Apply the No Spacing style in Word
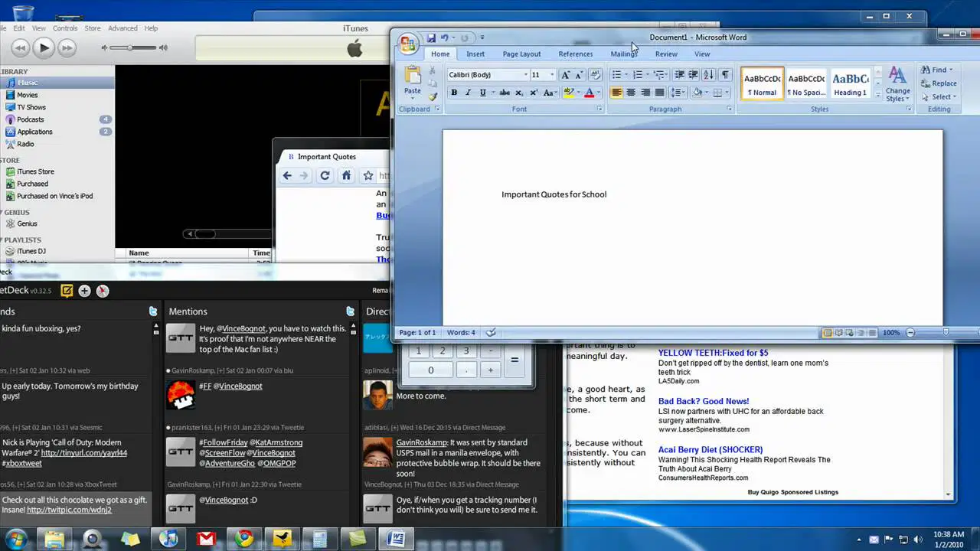 coord(807,83)
